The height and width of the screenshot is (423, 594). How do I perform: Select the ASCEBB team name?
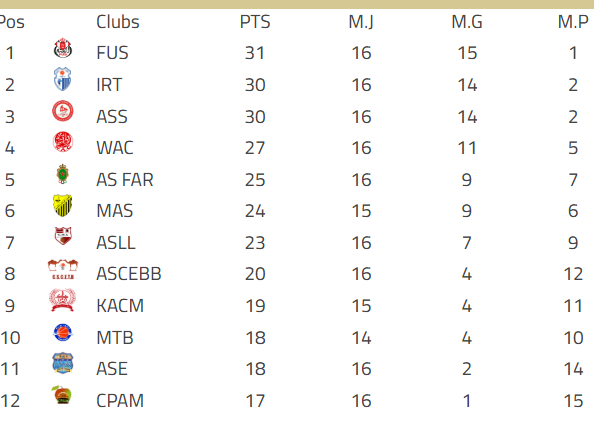coord(129,274)
